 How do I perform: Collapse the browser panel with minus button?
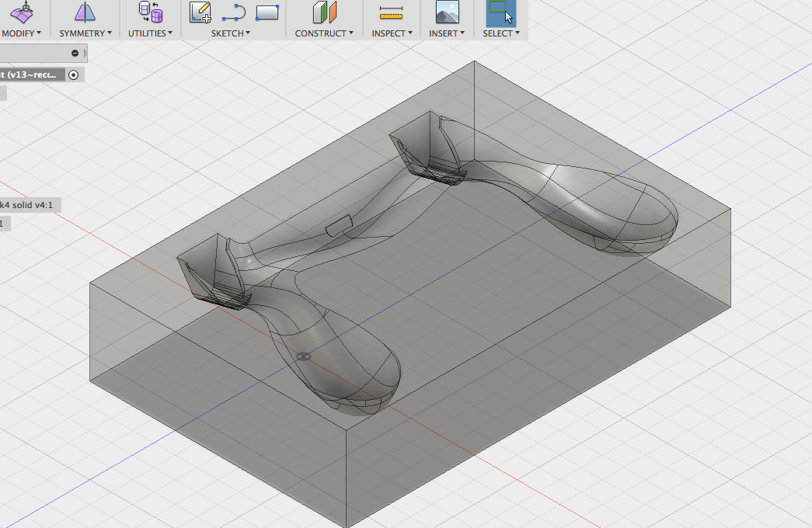click(x=75, y=54)
